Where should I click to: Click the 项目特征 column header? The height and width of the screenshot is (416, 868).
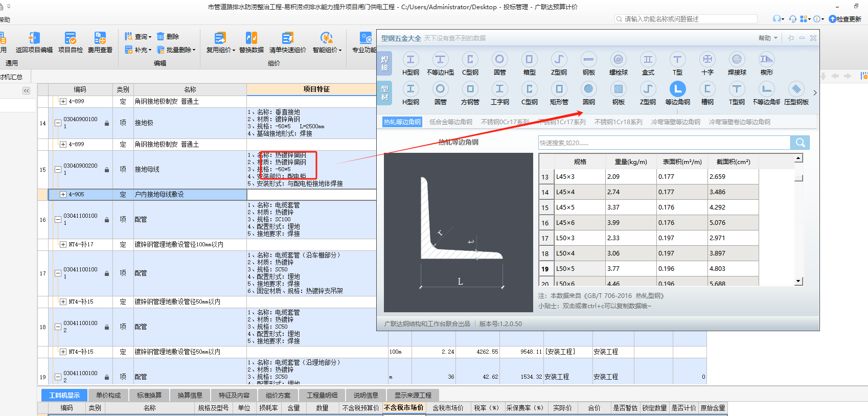click(316, 89)
